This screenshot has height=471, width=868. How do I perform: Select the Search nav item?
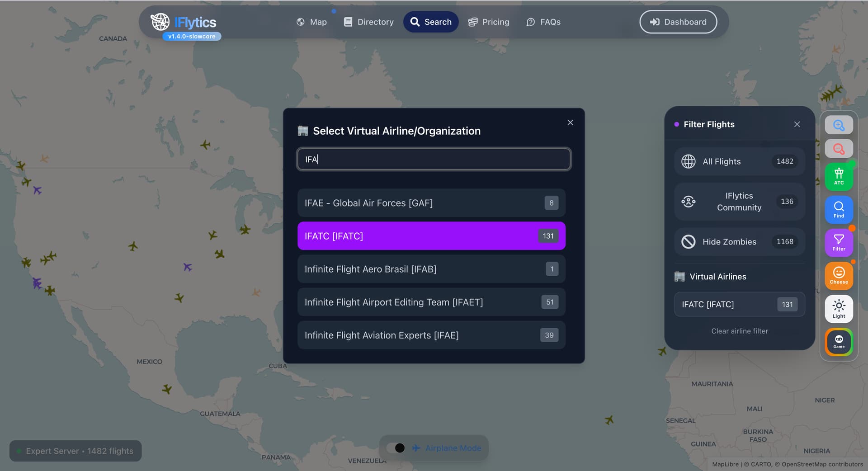tap(431, 22)
